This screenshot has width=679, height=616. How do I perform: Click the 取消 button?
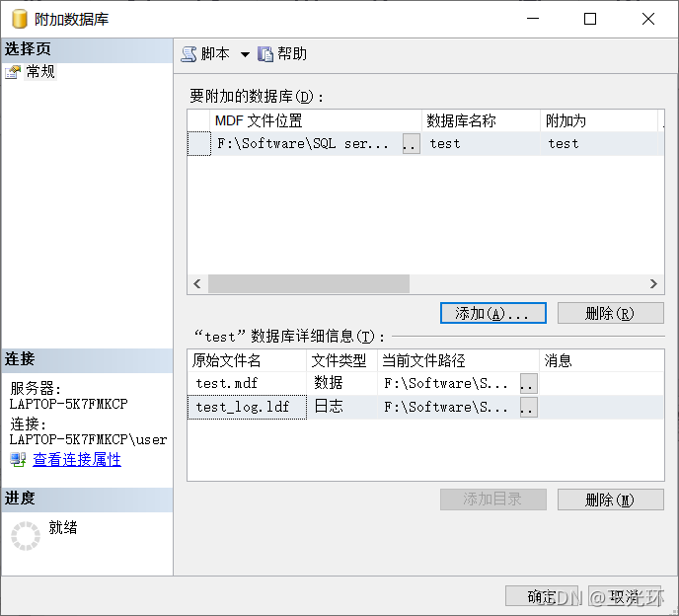point(625,596)
